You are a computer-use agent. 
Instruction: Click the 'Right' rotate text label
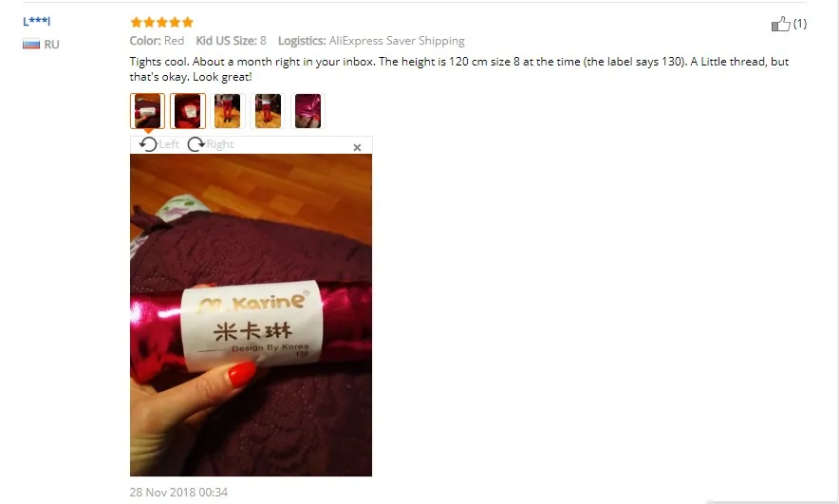(220, 144)
